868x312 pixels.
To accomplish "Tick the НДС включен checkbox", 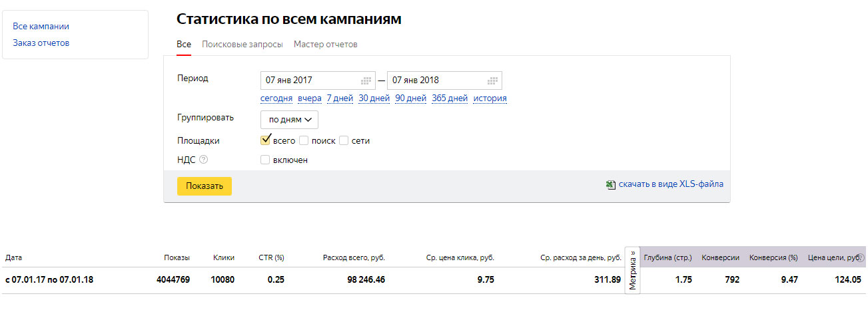I will pyautogui.click(x=265, y=160).
